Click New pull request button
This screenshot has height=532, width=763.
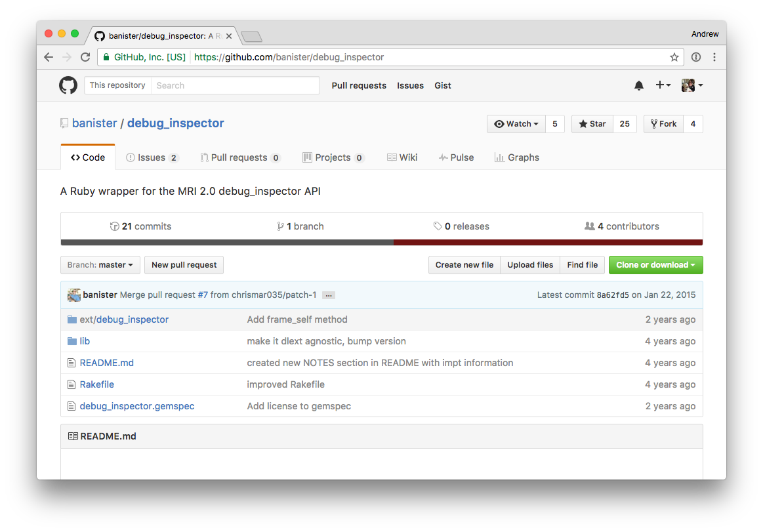pyautogui.click(x=184, y=265)
